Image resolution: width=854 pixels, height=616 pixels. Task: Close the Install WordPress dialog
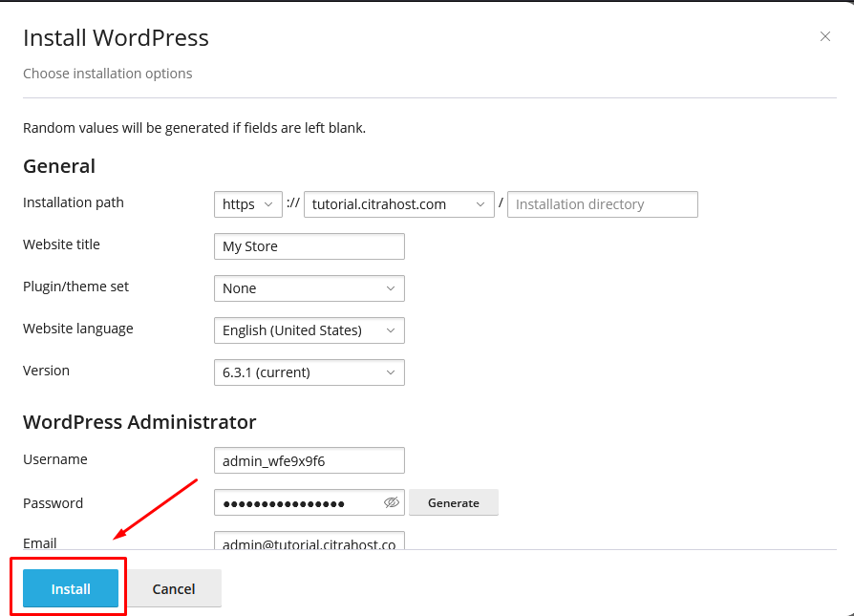(825, 36)
